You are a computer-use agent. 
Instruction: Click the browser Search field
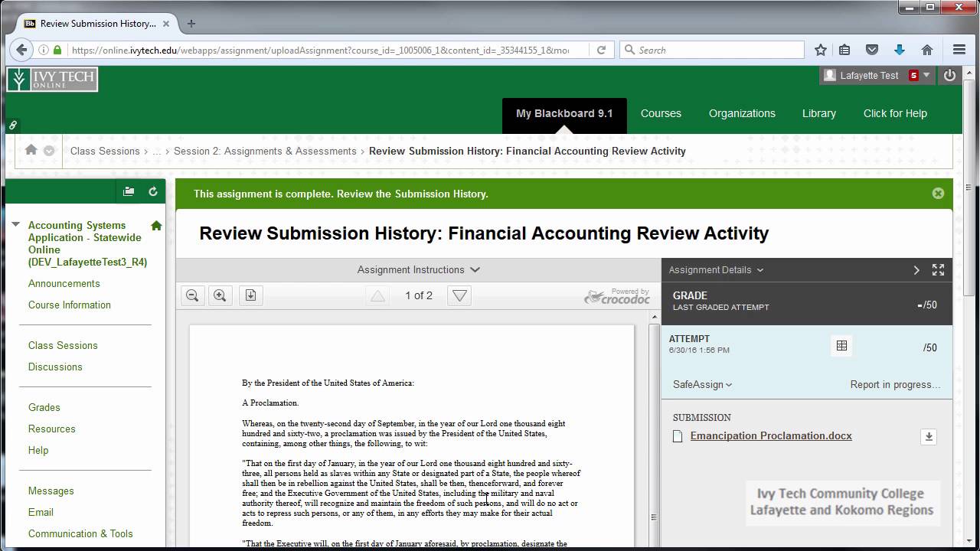[x=712, y=50]
